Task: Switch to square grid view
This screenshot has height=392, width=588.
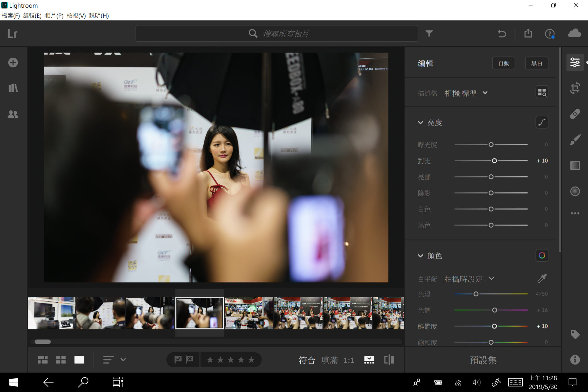Action: point(61,360)
